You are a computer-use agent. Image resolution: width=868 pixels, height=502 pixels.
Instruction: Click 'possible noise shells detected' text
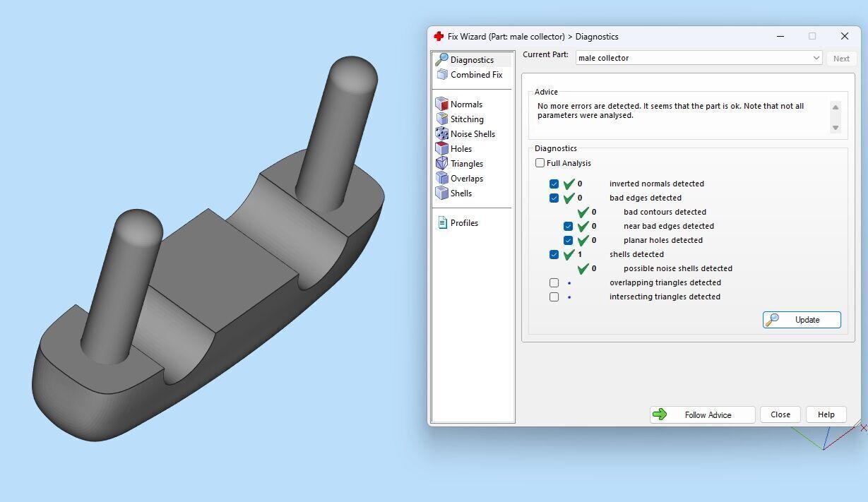pyautogui.click(x=678, y=268)
